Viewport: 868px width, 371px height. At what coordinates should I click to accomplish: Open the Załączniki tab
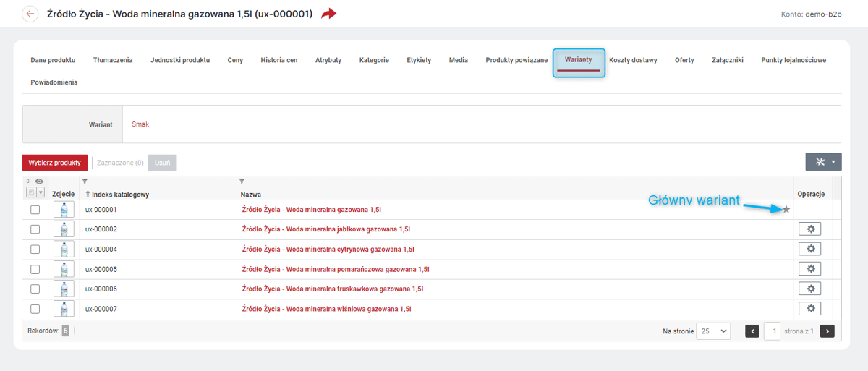point(728,60)
